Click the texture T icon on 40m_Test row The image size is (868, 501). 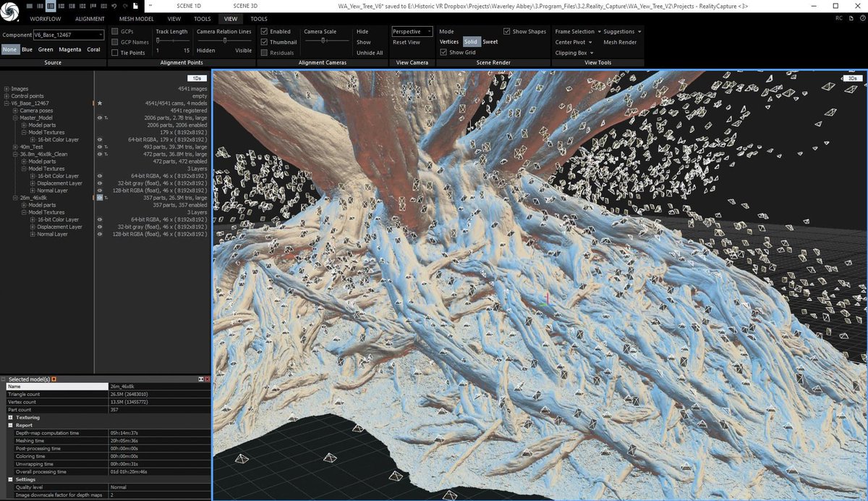coord(107,147)
